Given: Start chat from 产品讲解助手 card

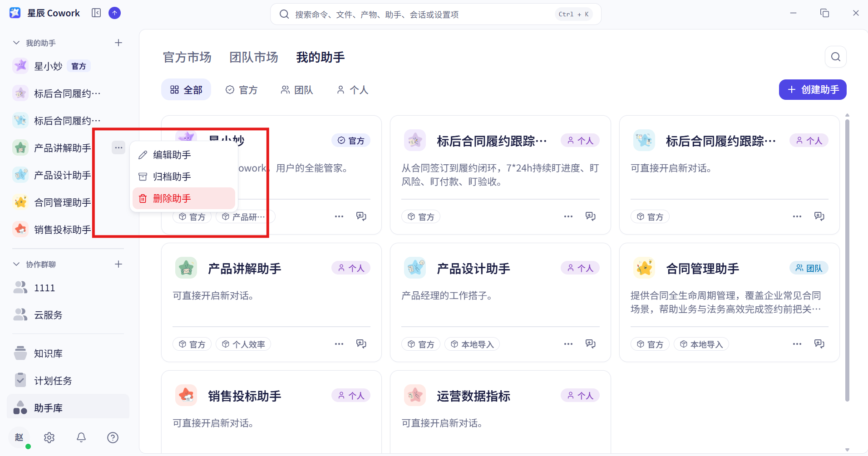Looking at the screenshot, I should click(x=361, y=343).
